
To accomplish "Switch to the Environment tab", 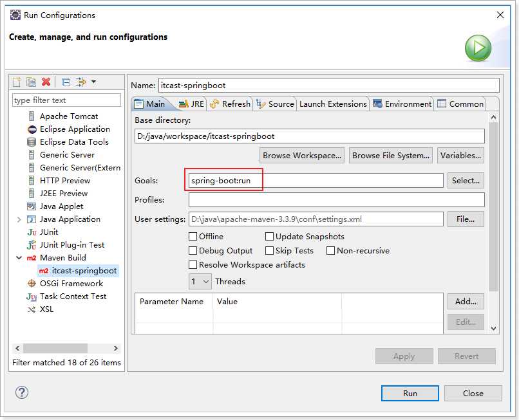I will coord(402,104).
